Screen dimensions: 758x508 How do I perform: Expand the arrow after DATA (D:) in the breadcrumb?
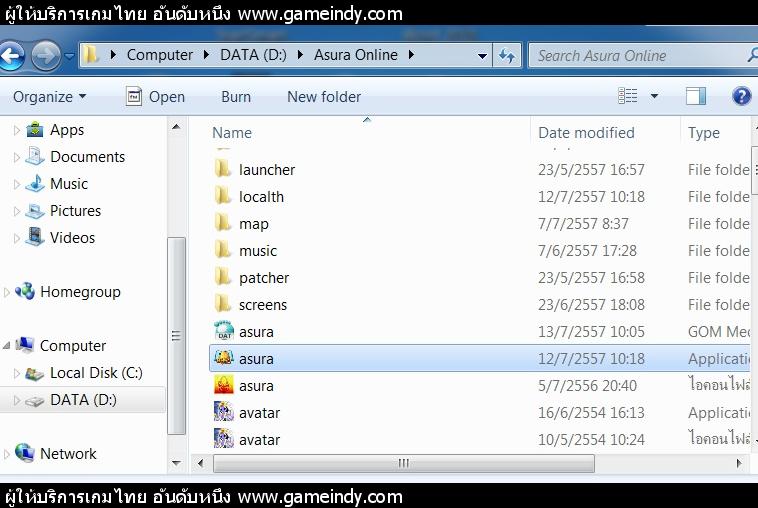pyautogui.click(x=300, y=55)
